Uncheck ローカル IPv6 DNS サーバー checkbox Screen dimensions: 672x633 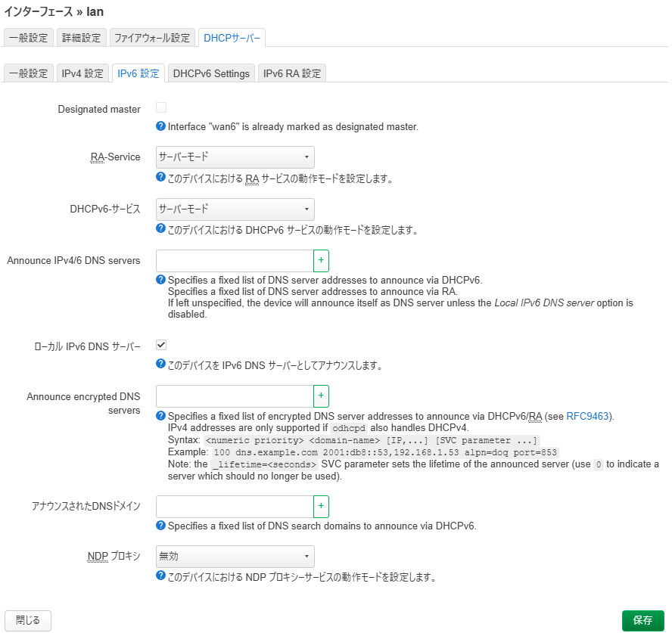[161, 345]
